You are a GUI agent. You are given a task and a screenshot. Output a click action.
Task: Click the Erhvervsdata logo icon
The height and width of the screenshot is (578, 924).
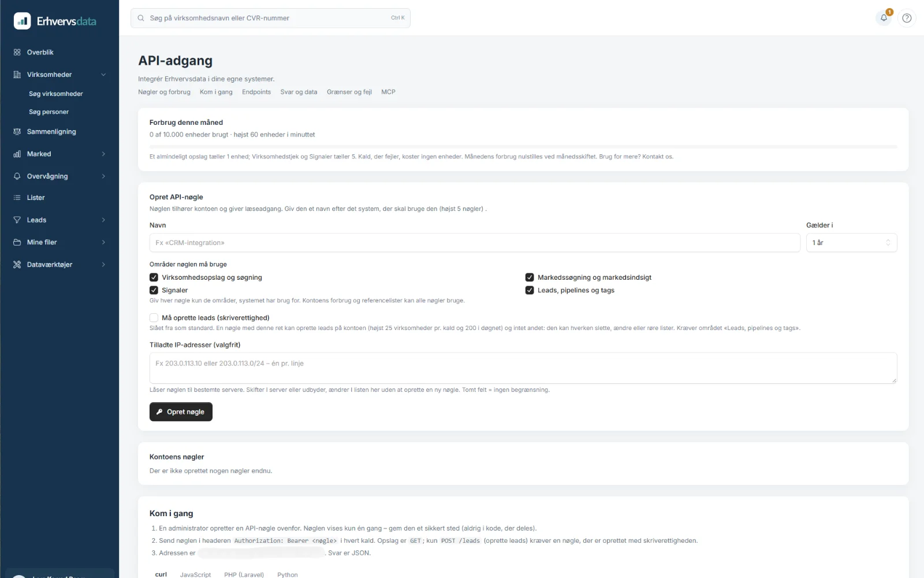[22, 21]
